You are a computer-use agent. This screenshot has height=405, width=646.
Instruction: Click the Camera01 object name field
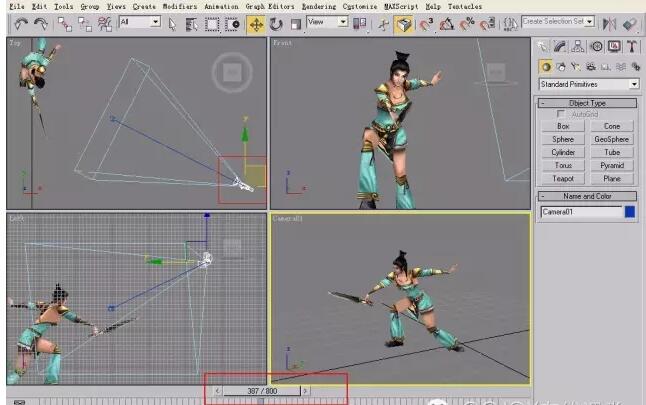[x=581, y=212]
